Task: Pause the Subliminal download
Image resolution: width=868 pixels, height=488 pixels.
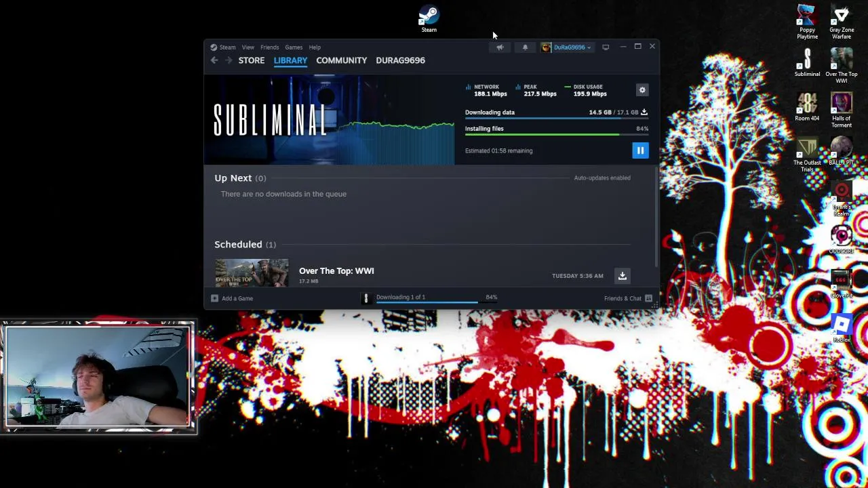Action: point(640,150)
